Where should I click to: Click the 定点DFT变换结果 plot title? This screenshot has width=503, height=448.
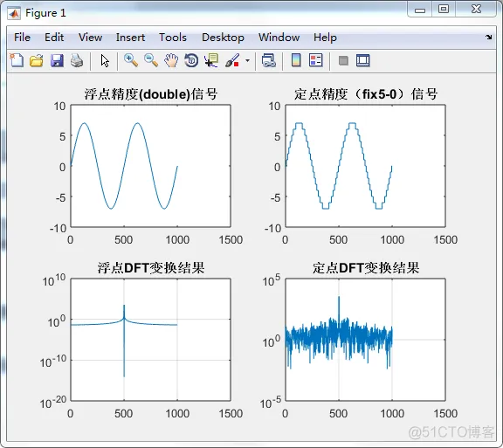coord(366,267)
